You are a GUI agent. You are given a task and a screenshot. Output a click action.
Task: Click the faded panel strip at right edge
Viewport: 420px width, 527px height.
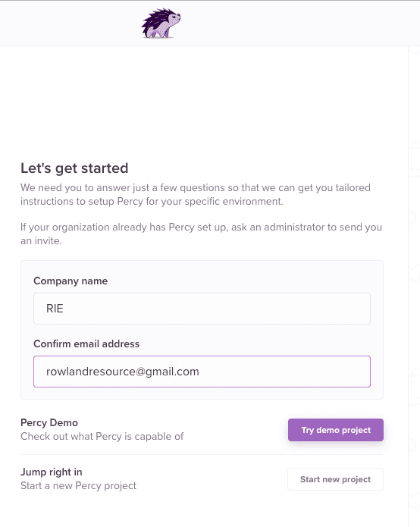click(x=414, y=286)
